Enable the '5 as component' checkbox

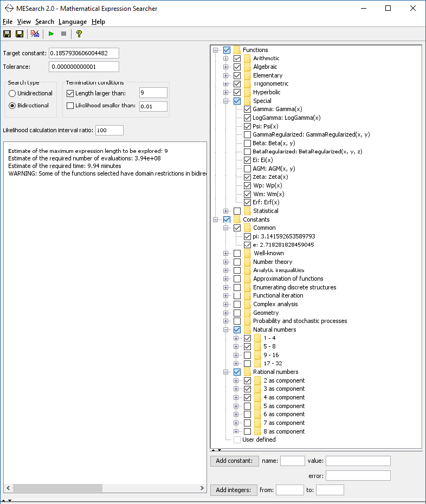click(x=248, y=406)
